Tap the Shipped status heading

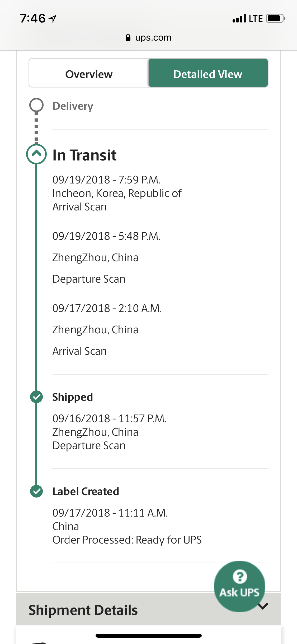pos(73,397)
